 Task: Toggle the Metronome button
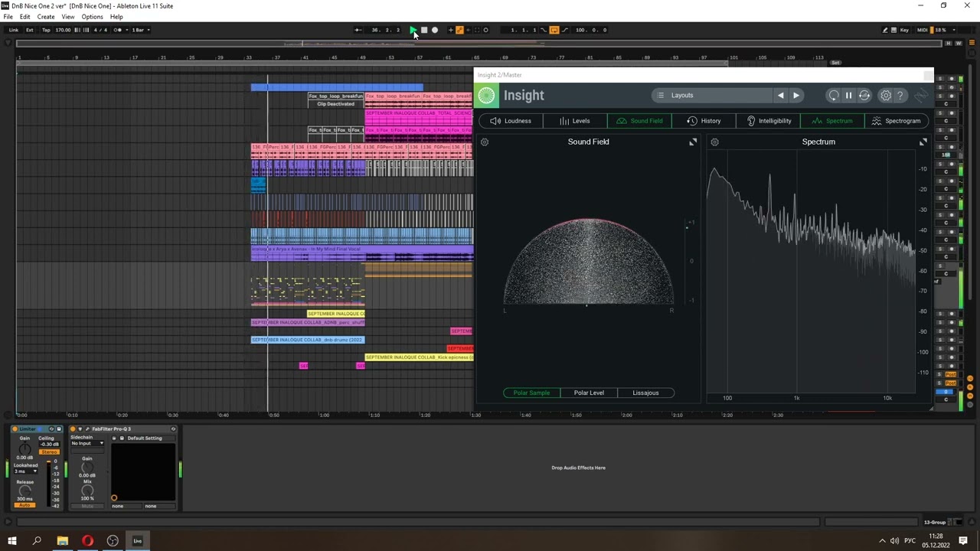[x=118, y=30]
